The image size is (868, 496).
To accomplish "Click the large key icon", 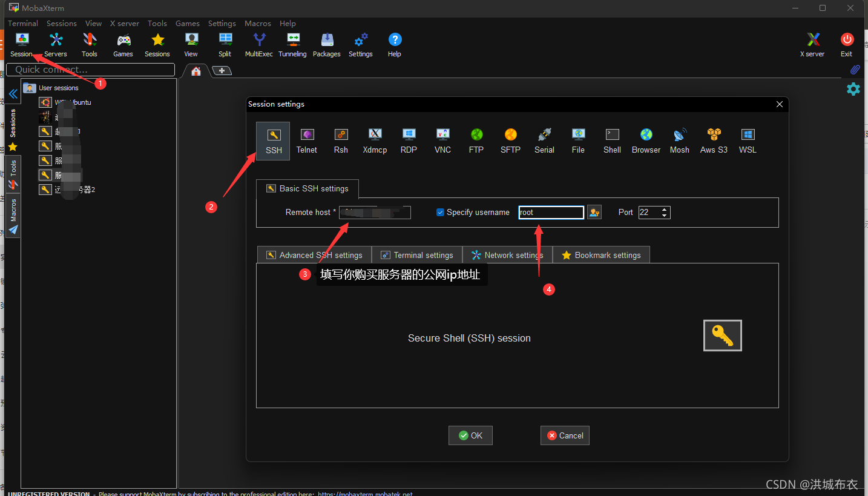I will tap(723, 336).
